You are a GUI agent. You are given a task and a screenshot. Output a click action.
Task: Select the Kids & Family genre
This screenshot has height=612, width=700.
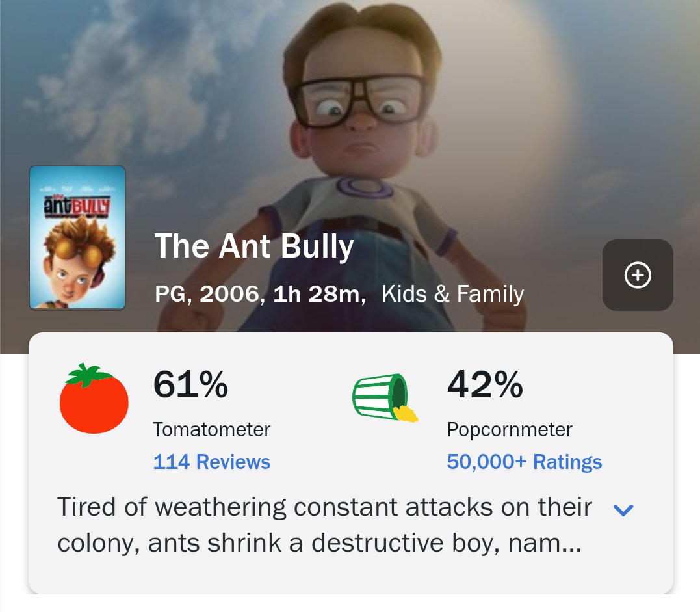click(x=452, y=294)
